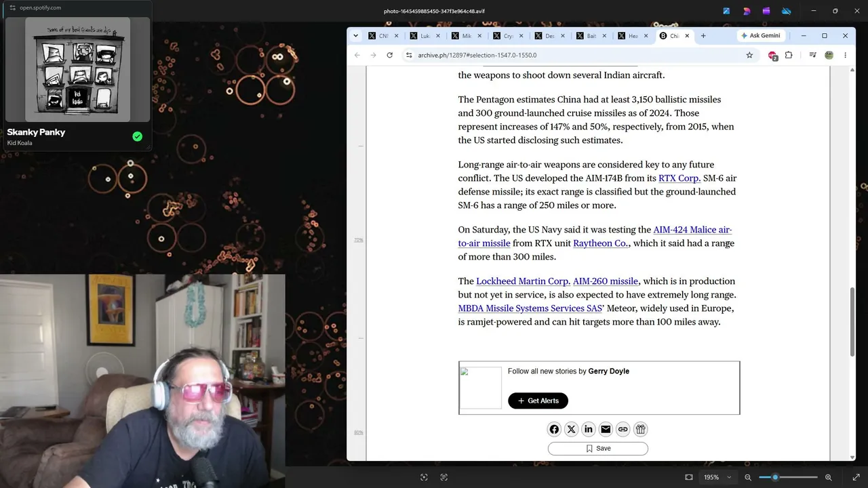Switch to the 'Bait' X tab
The height and width of the screenshot is (488, 868).
pyautogui.click(x=591, y=36)
